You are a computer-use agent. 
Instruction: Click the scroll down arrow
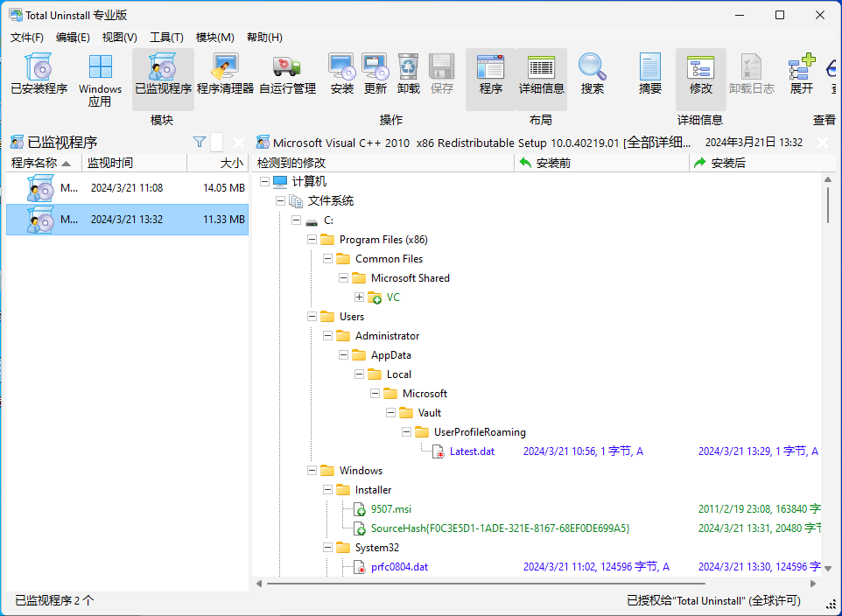point(827,568)
